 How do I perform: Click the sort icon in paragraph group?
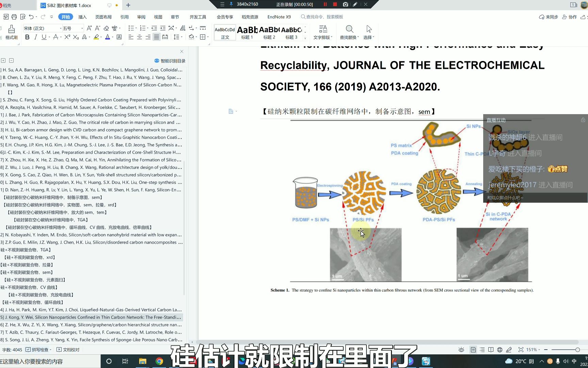183,28
